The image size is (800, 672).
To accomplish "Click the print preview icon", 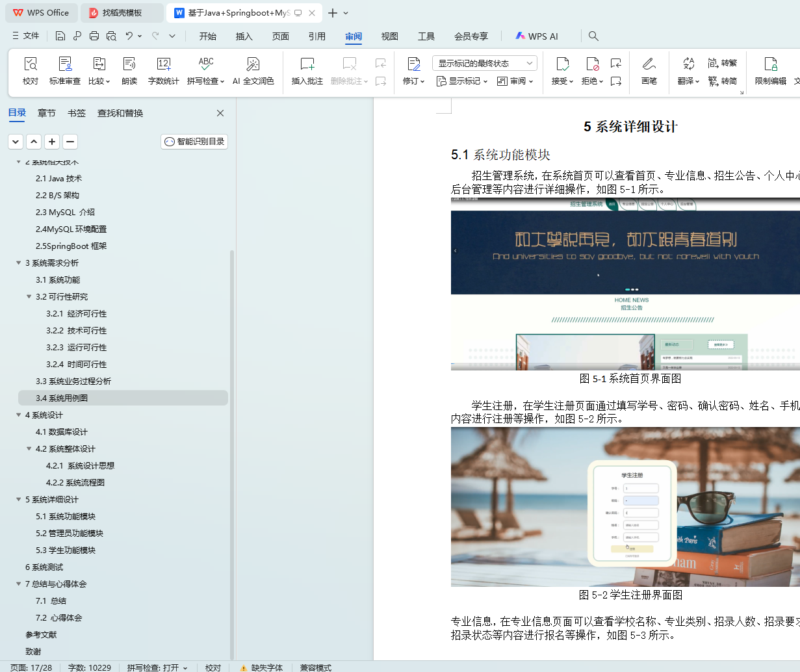I will pos(111,36).
